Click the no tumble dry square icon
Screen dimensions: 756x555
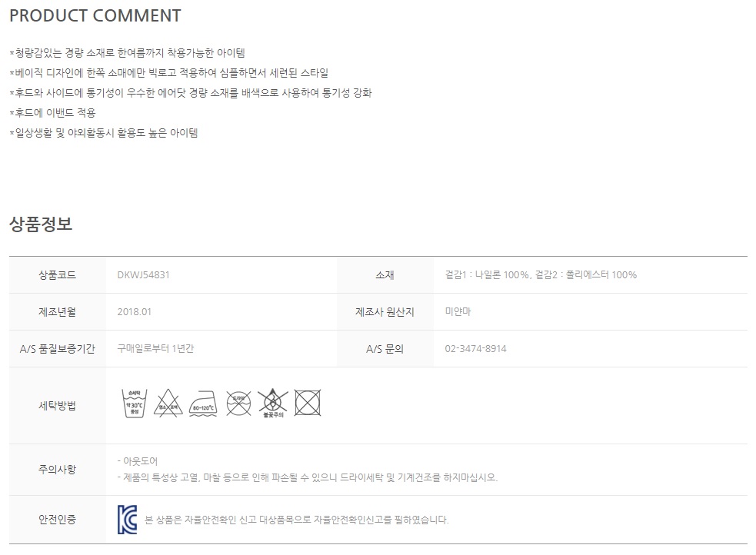point(308,403)
